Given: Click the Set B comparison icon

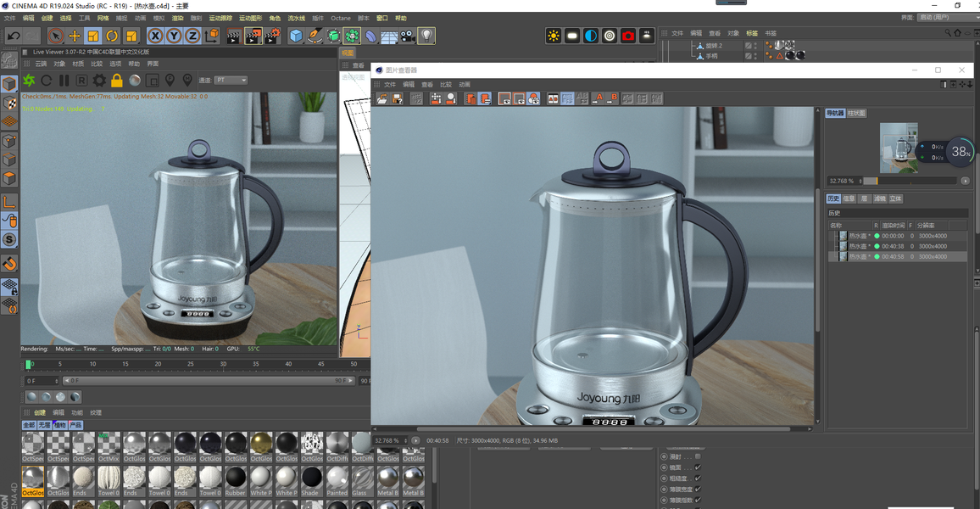Looking at the screenshot, I should click(612, 98).
